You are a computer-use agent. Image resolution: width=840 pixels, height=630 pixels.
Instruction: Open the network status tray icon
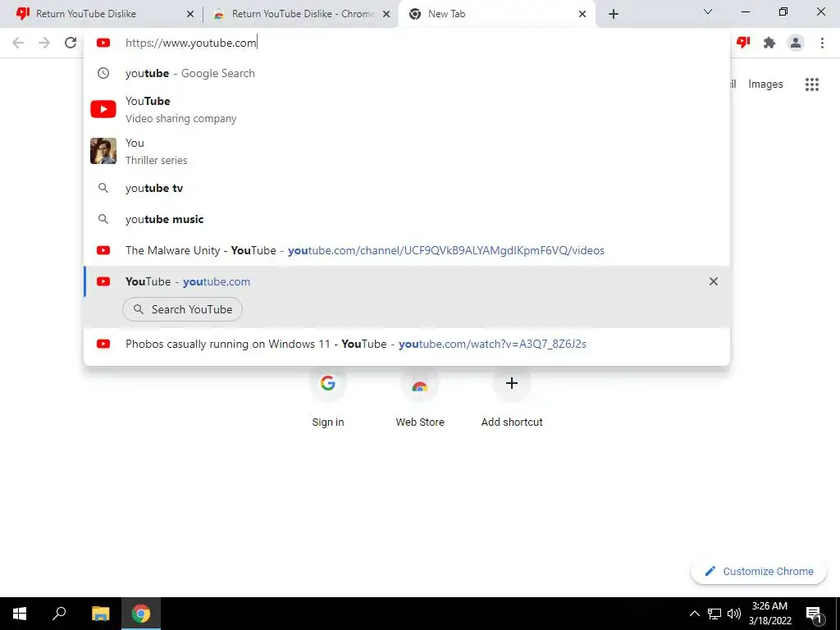point(714,614)
